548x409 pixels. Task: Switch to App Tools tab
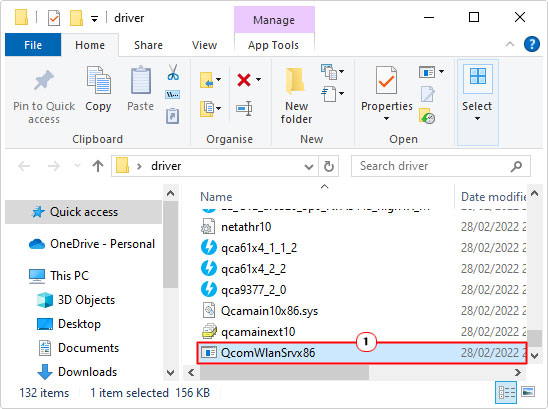[274, 45]
